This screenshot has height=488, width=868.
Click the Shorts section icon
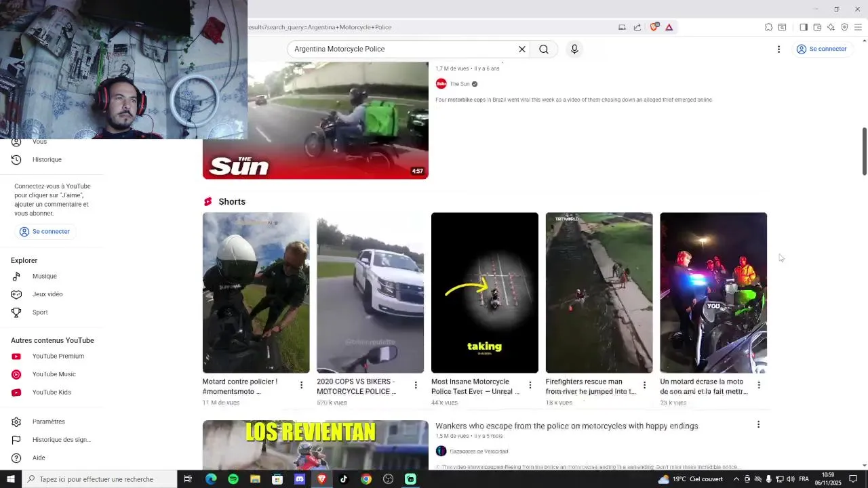pos(208,202)
